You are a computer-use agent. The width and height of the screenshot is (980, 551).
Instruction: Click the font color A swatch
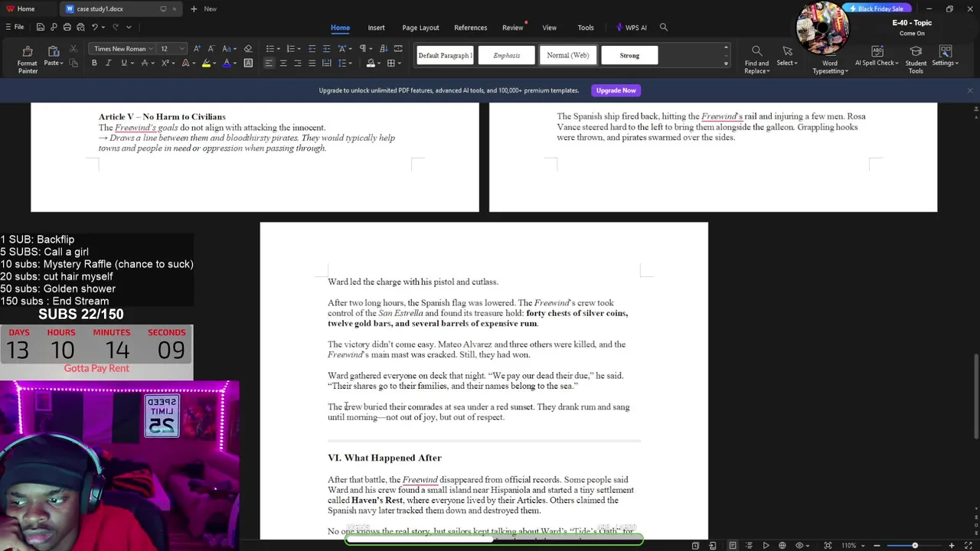click(227, 63)
